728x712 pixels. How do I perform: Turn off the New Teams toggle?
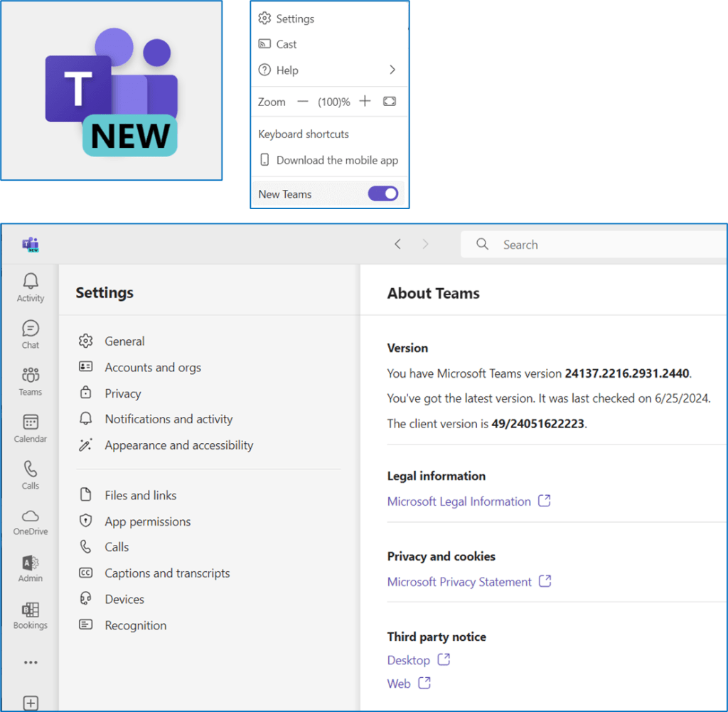pyautogui.click(x=382, y=194)
